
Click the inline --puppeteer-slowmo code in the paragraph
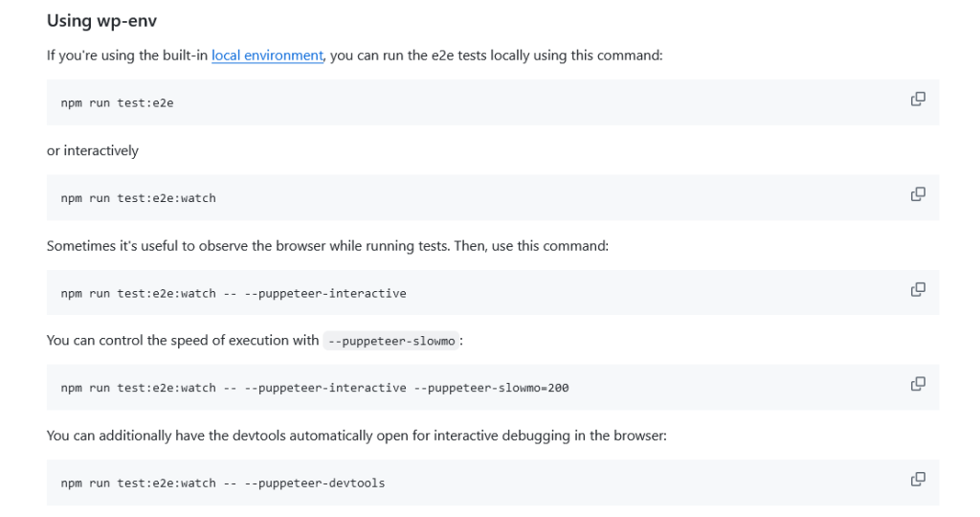(x=391, y=341)
